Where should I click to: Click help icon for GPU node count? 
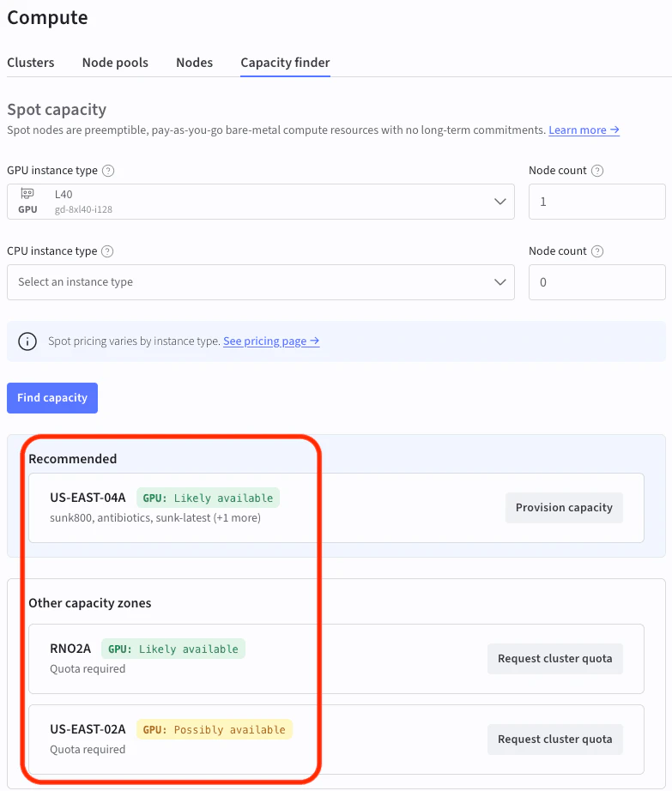[x=597, y=171]
